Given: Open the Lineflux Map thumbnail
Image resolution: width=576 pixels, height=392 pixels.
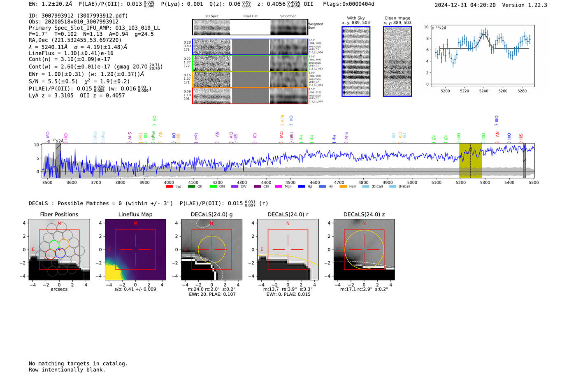Looking at the screenshot, I should [x=135, y=249].
